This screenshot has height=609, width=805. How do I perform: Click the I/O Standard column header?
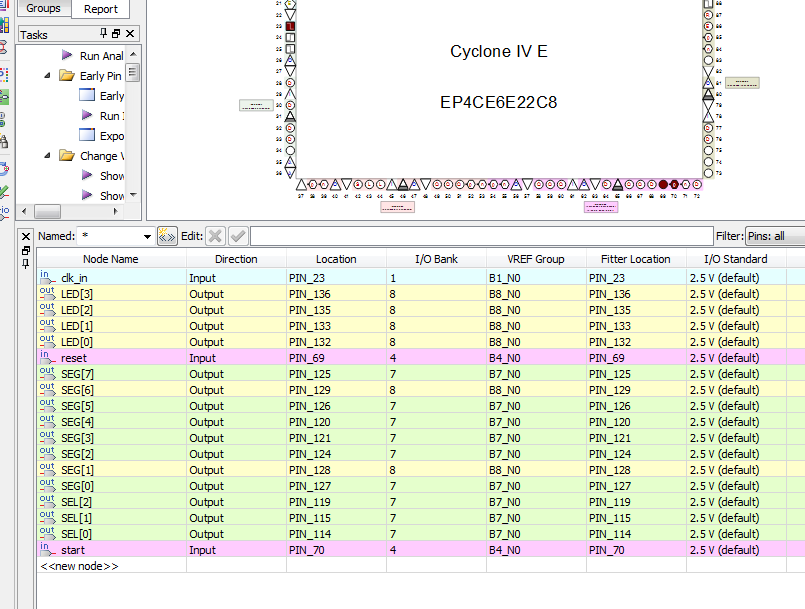click(736, 259)
